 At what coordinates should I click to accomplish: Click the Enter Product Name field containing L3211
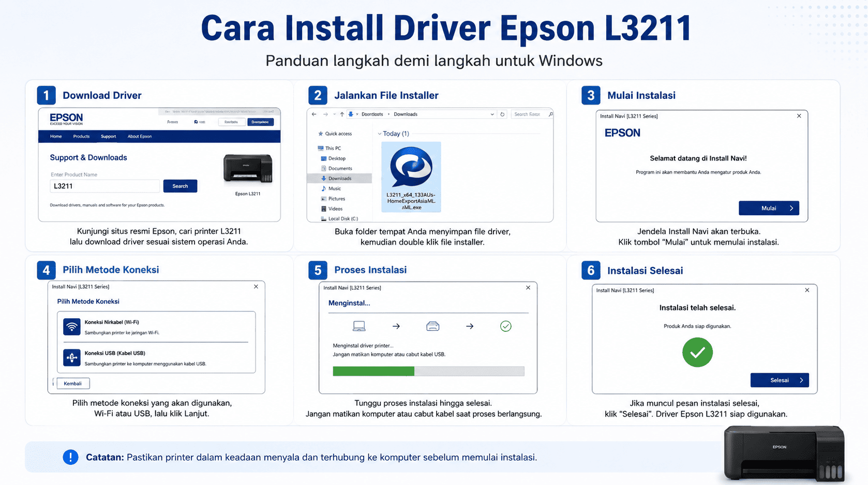click(x=104, y=186)
